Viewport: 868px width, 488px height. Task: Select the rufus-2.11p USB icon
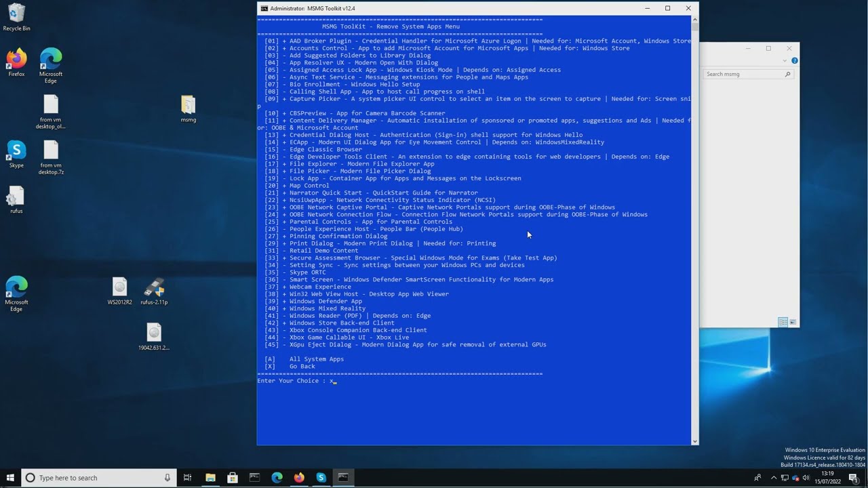[154, 291]
